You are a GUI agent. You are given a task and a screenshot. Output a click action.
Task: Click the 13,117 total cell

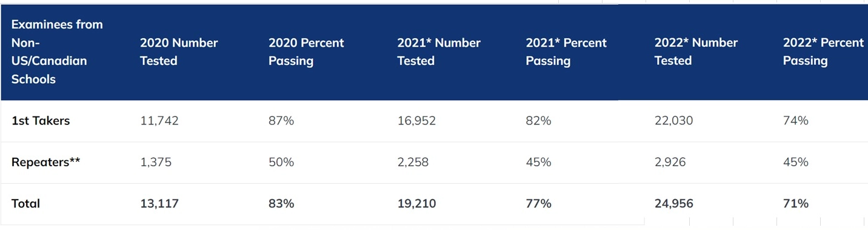click(x=159, y=204)
